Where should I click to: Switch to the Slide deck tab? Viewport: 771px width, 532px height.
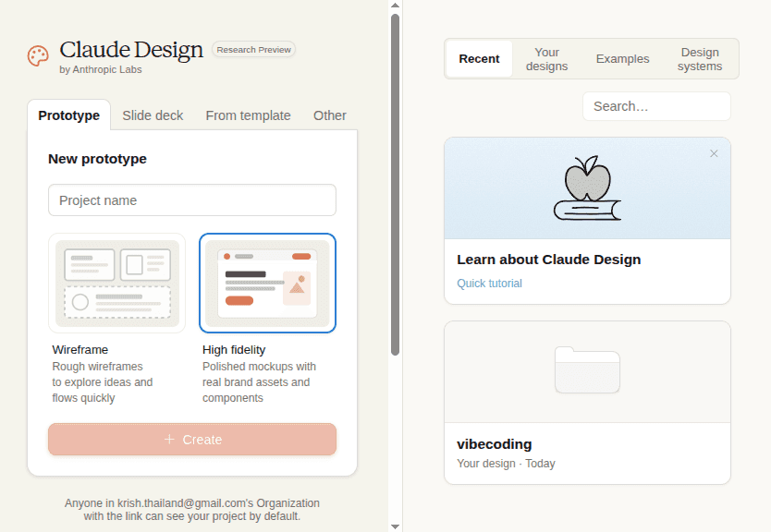153,115
